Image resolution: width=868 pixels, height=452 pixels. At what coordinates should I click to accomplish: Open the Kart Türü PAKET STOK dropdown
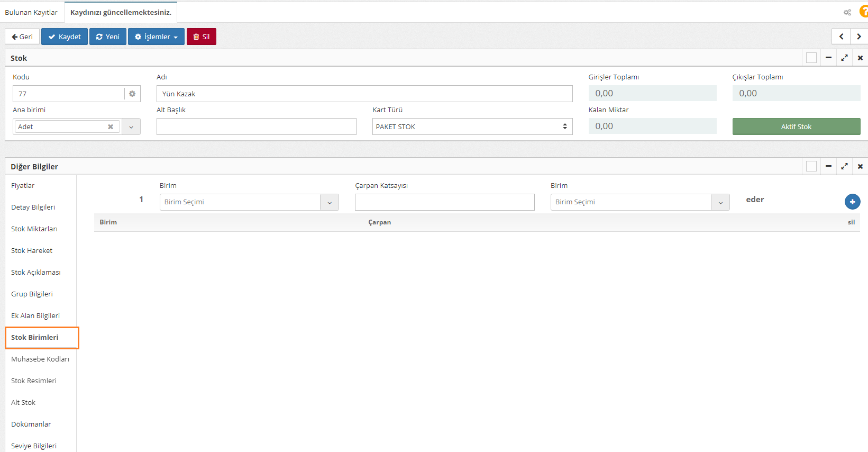tap(472, 126)
